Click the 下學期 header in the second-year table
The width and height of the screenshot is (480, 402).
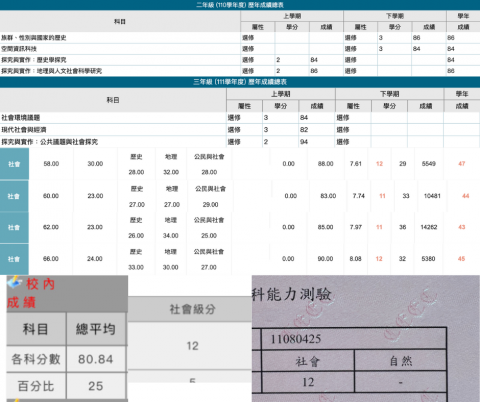point(395,16)
